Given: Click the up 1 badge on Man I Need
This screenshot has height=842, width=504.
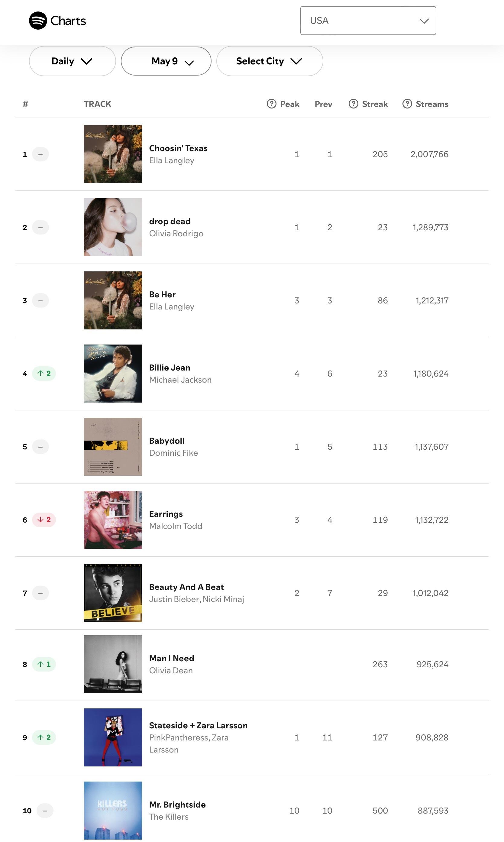Looking at the screenshot, I should 44,664.
